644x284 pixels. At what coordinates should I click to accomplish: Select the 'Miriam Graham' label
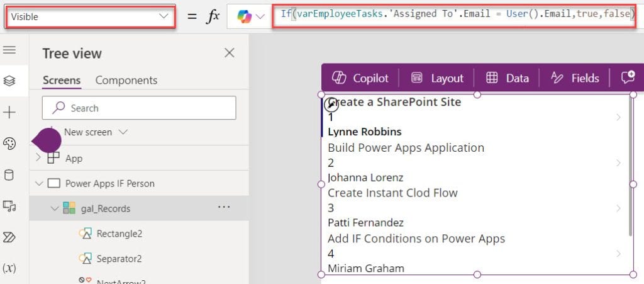click(x=366, y=268)
